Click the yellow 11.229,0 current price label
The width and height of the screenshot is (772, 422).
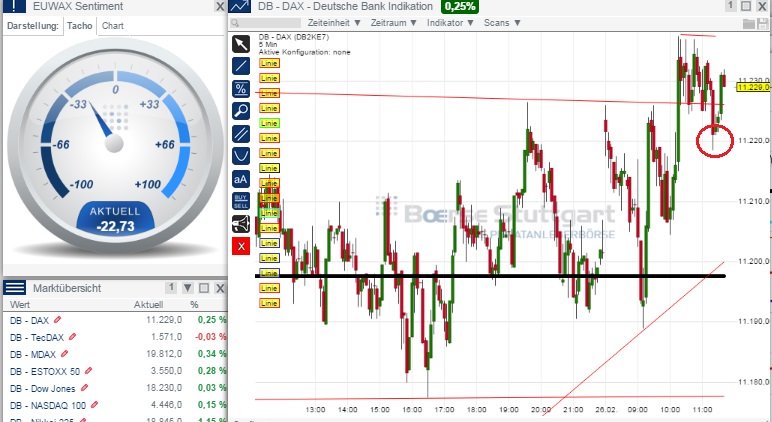coord(753,87)
